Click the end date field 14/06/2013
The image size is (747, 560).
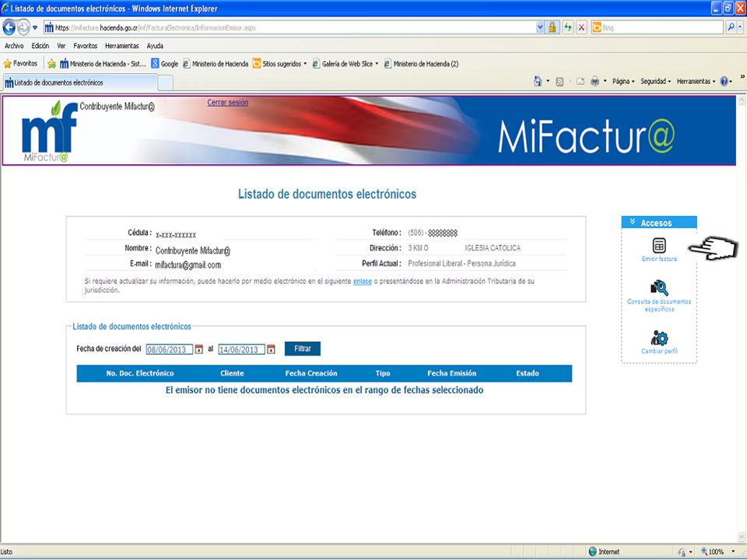(x=241, y=349)
